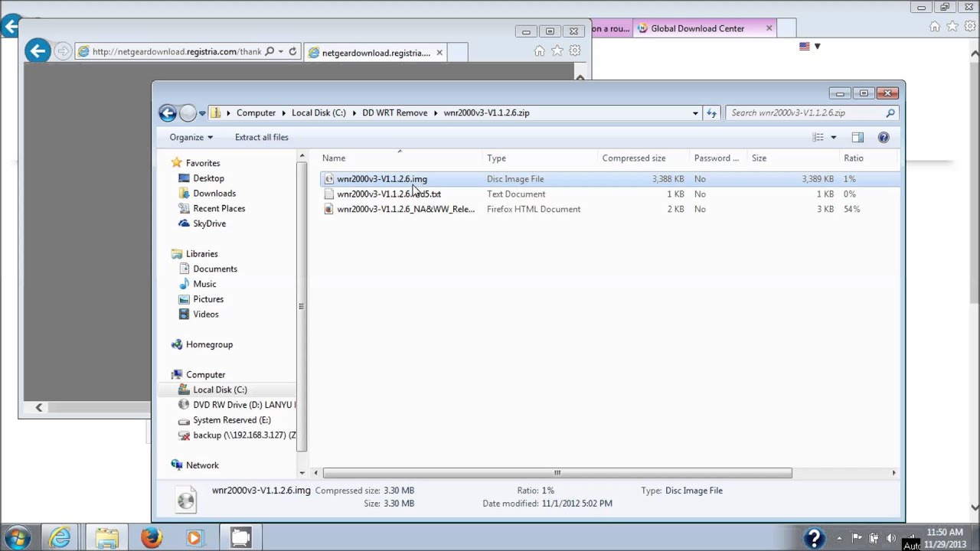This screenshot has width=980, height=551.
Task: Open Firefox from the taskbar
Action: 151,537
